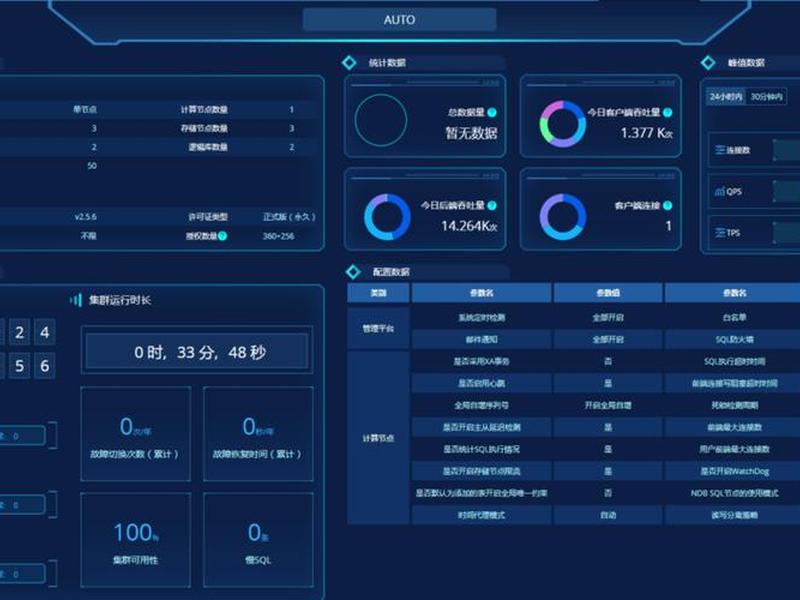Click bar chart icon beside 集群运行时长

[x=76, y=299]
